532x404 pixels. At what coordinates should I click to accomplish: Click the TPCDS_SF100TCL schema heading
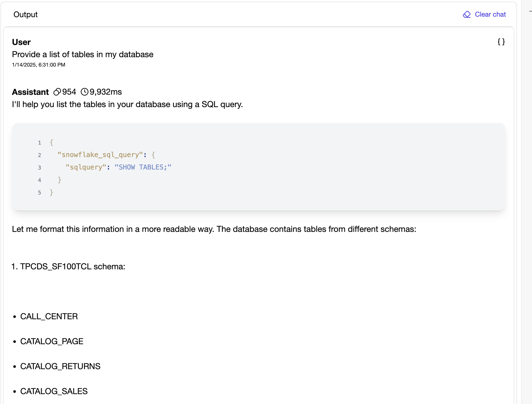coord(73,266)
